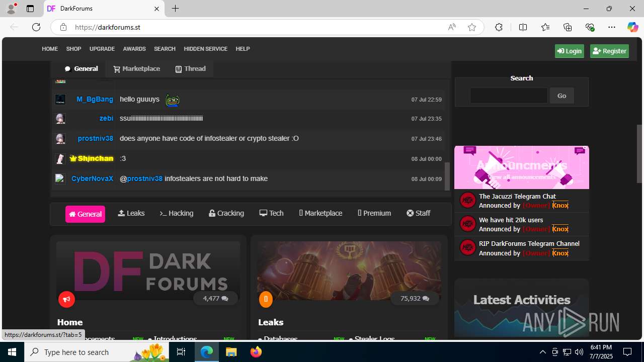The width and height of the screenshot is (644, 362).
Task: Switch to the Cracking category tab
Action: (x=226, y=213)
